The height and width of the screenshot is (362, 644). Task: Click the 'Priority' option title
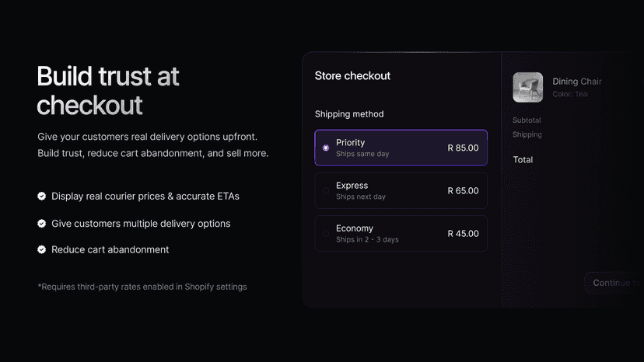[x=350, y=142]
